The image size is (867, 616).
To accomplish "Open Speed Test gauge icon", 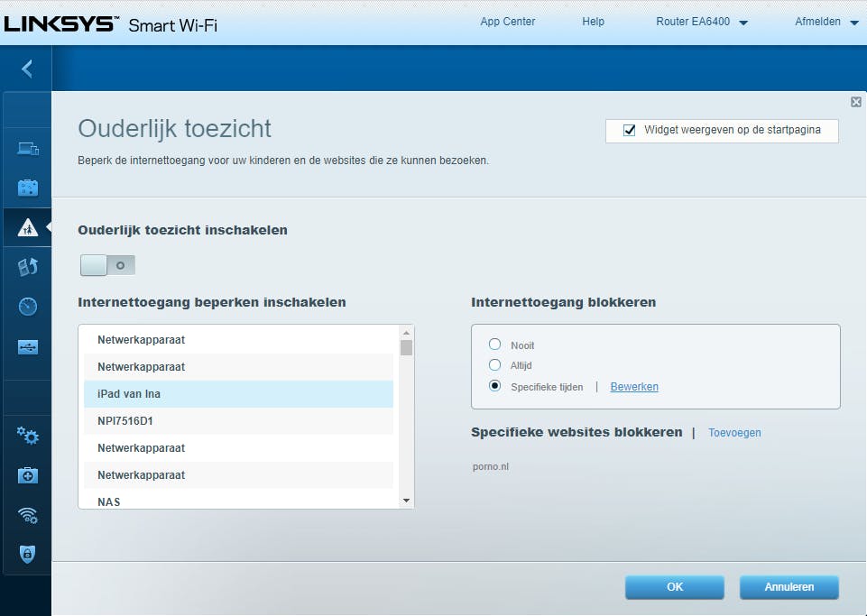I will tap(28, 307).
